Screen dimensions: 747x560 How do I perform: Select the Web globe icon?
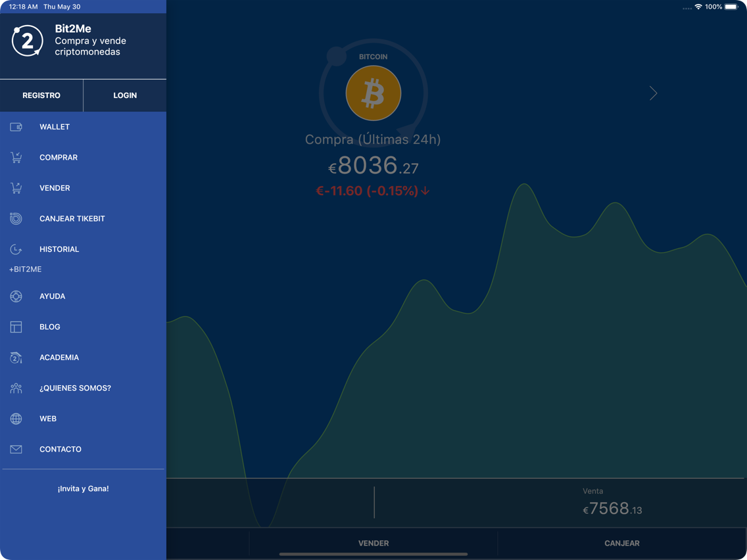15,419
